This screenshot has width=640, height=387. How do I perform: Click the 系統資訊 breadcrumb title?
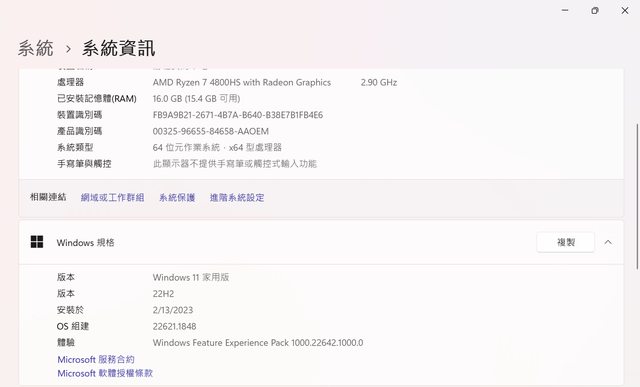pos(118,48)
